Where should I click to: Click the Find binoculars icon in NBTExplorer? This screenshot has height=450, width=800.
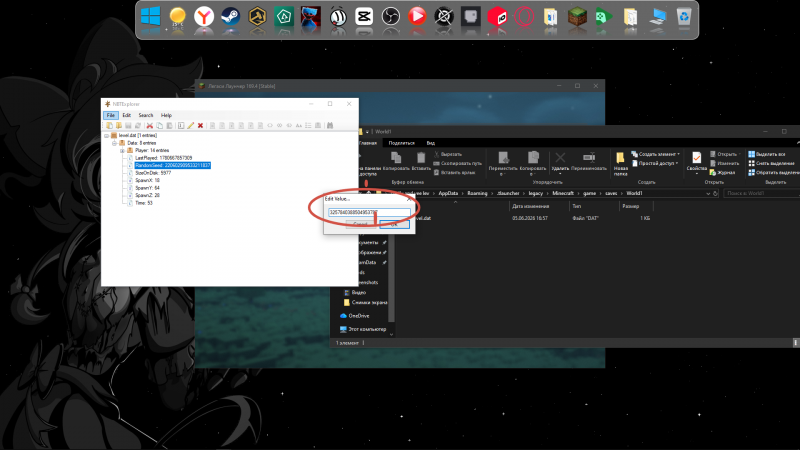pyautogui.click(x=330, y=126)
